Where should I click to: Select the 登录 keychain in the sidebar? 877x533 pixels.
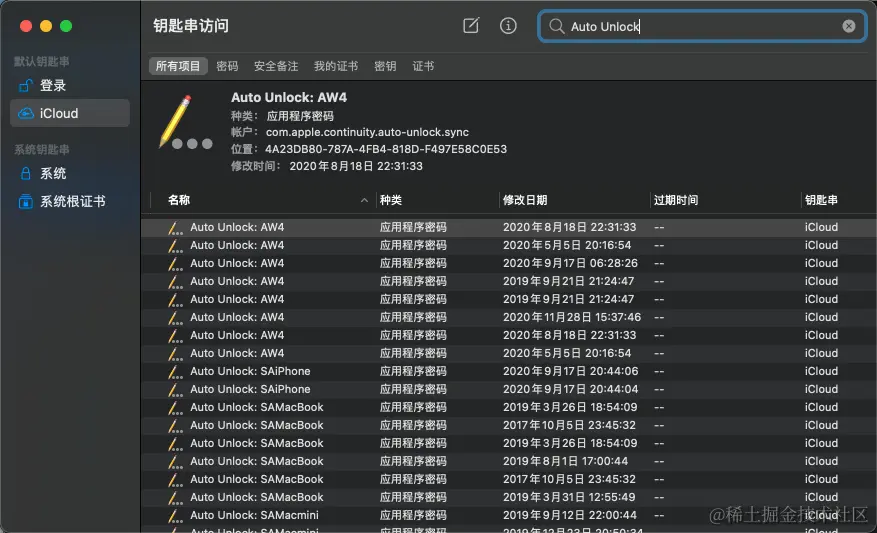point(70,86)
